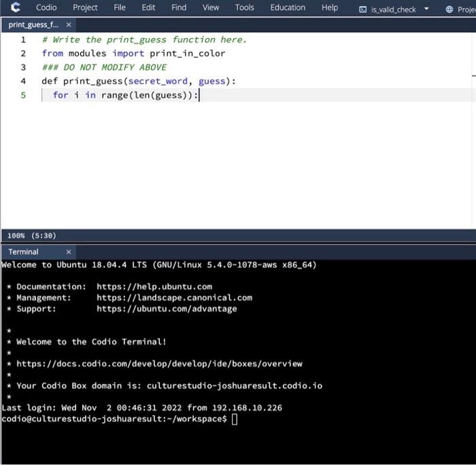Click the Codio logo icon
Viewport: 476px width, 465px height.
pos(16,7)
